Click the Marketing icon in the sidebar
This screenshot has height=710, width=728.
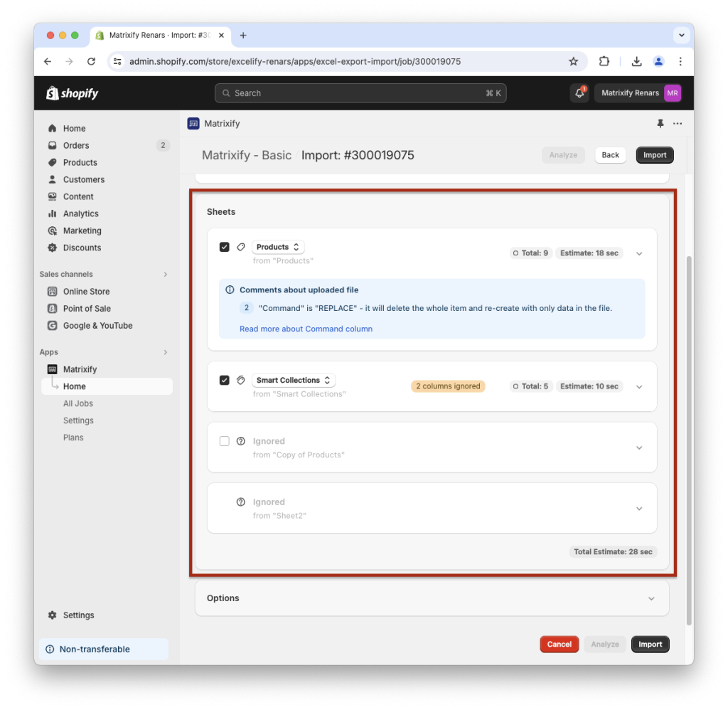point(53,231)
